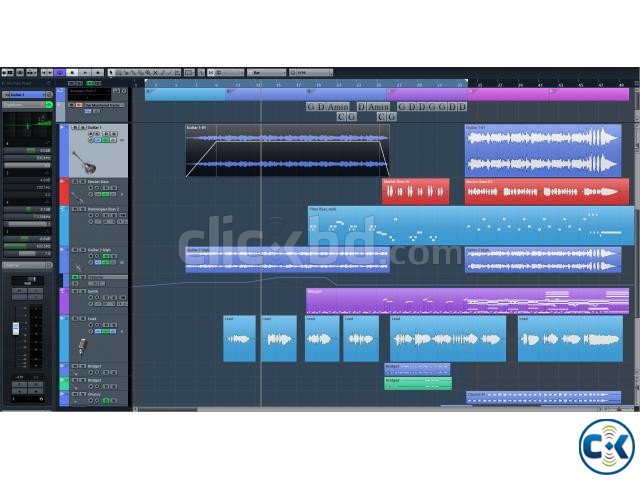Toggle Read automation on Guitar 1 track
Image resolution: width=640 pixels, height=480 pixels.
(x=105, y=134)
